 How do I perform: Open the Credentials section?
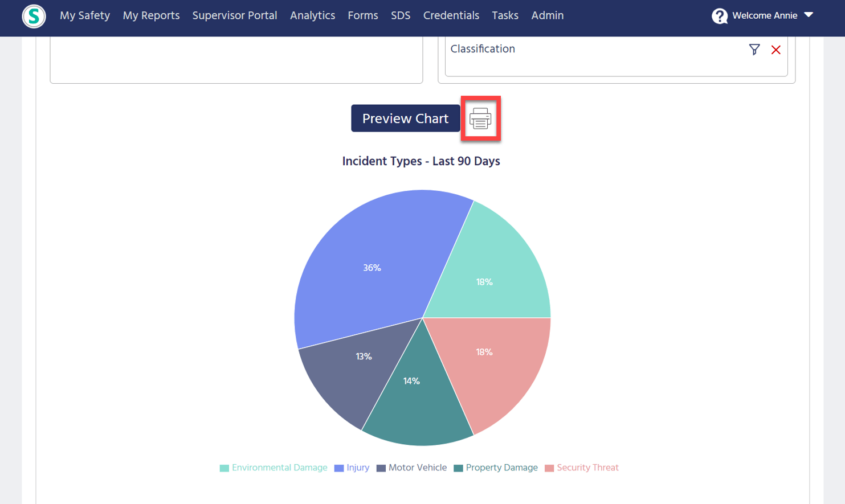pyautogui.click(x=451, y=16)
